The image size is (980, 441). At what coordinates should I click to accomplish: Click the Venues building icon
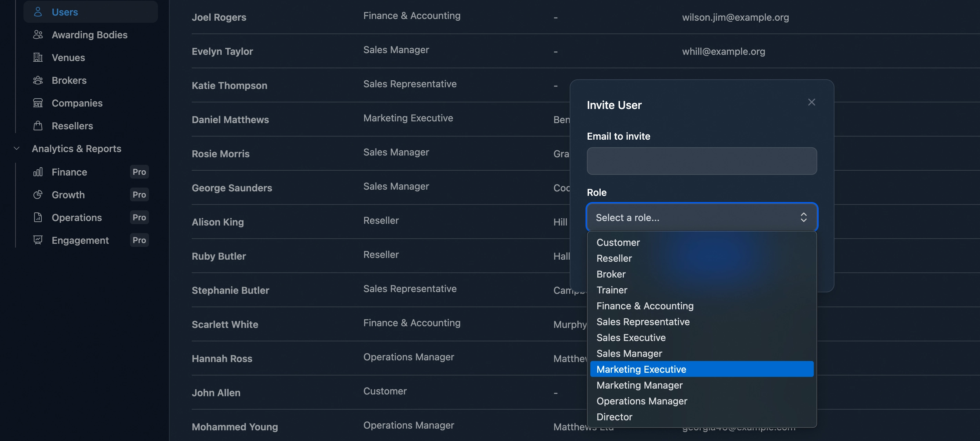click(38, 58)
